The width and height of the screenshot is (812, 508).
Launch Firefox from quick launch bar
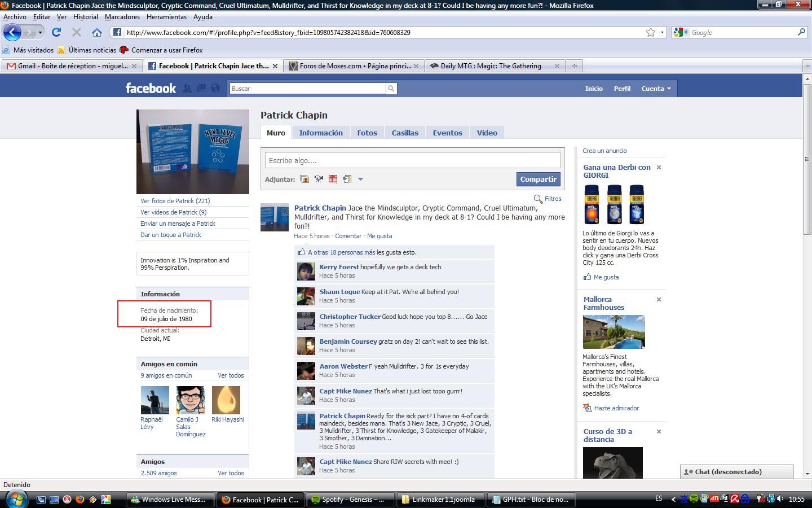[x=80, y=500]
